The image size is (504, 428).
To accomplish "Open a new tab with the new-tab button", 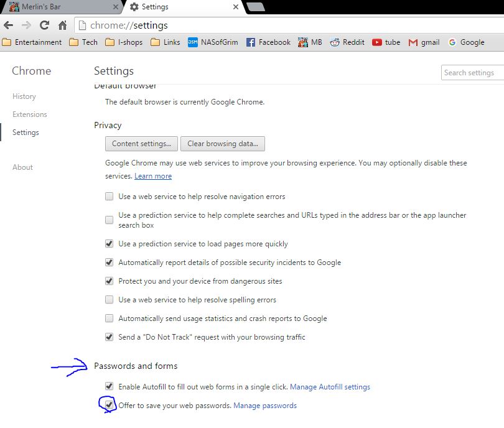I will click(256, 7).
